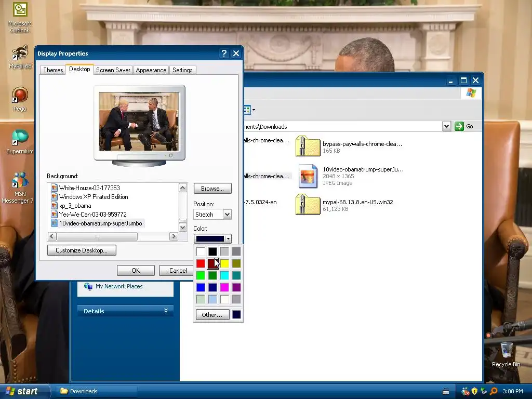Image resolution: width=532 pixels, height=399 pixels.
Task: Expand the Details panel chevron
Action: (x=166, y=311)
